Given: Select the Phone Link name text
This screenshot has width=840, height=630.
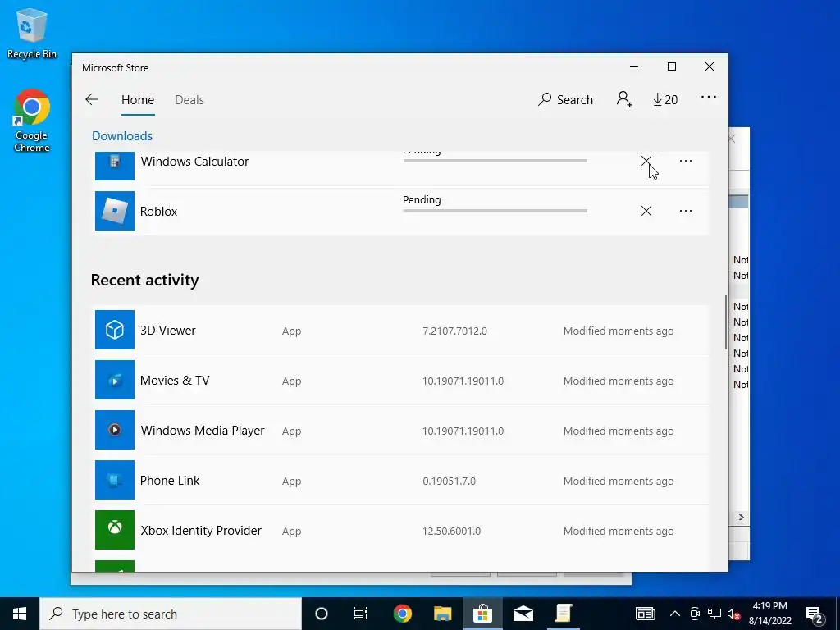Looking at the screenshot, I should tap(170, 481).
